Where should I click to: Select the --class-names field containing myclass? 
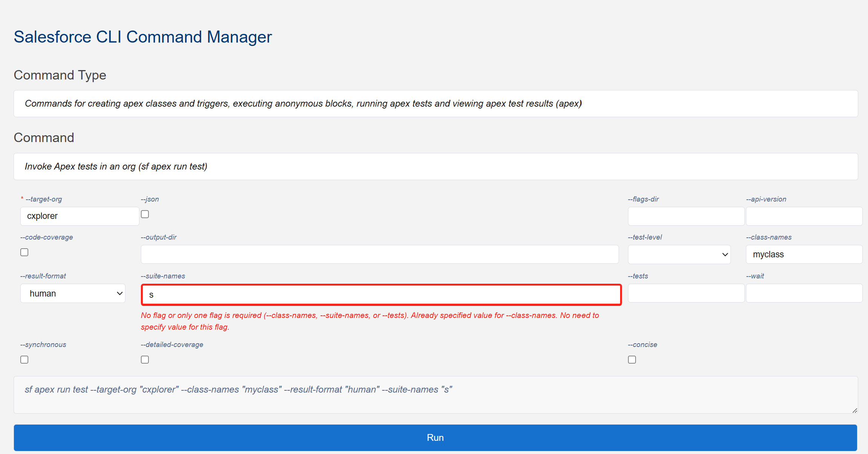click(x=804, y=255)
